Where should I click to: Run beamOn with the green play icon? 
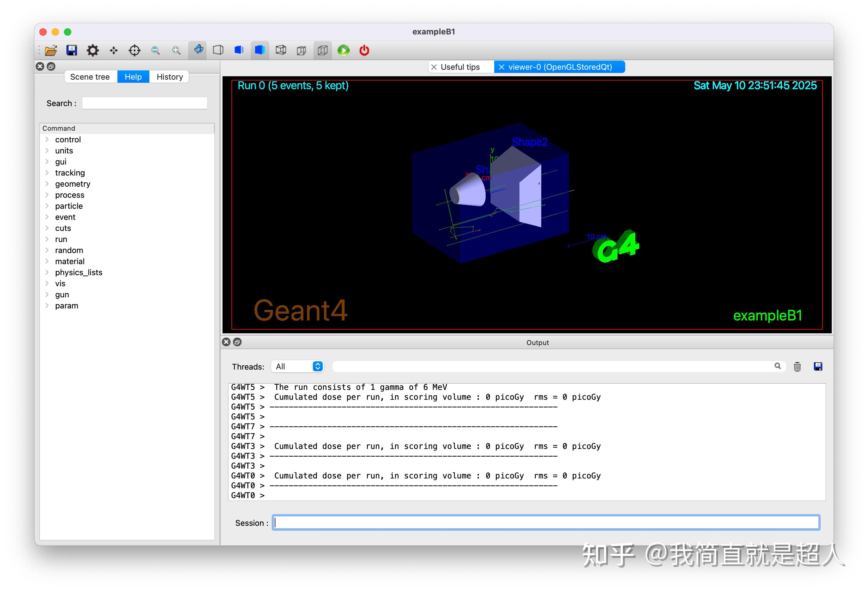(x=344, y=50)
